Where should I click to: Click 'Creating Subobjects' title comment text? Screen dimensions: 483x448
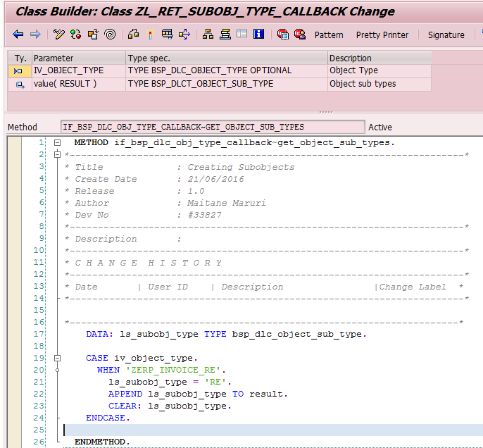(241, 168)
